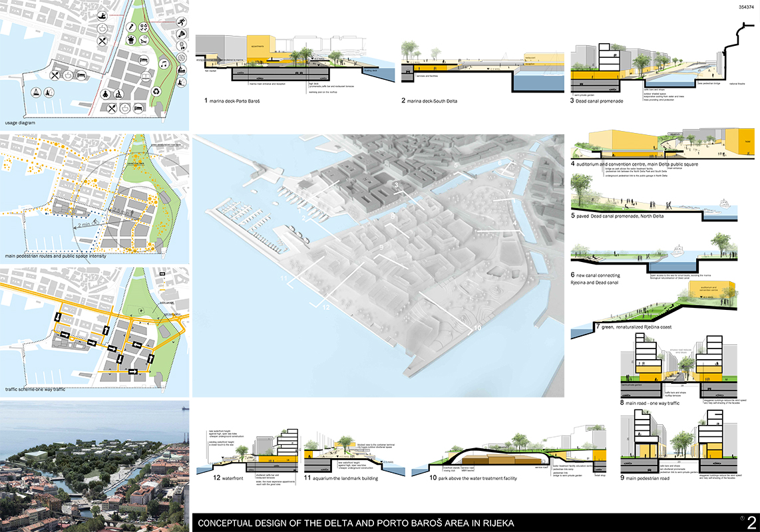The image size is (760, 532).
Task: Select the meditation figure icon
Action: click(x=105, y=94)
